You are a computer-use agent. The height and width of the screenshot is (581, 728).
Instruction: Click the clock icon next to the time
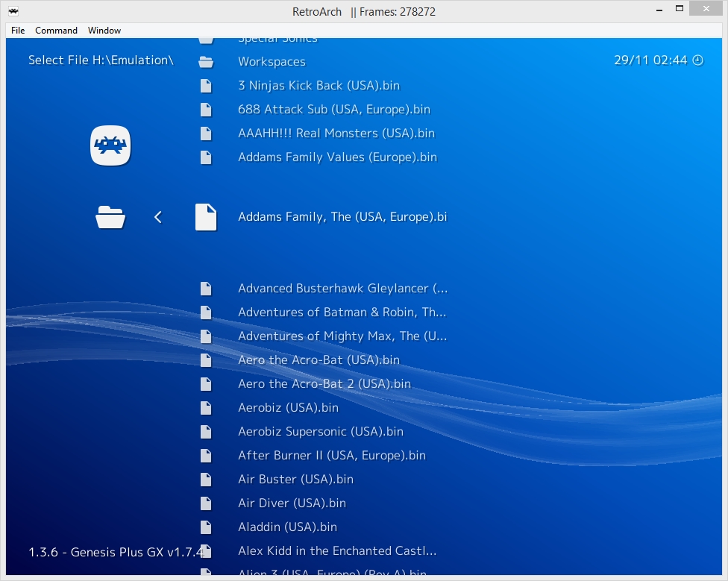(698, 60)
